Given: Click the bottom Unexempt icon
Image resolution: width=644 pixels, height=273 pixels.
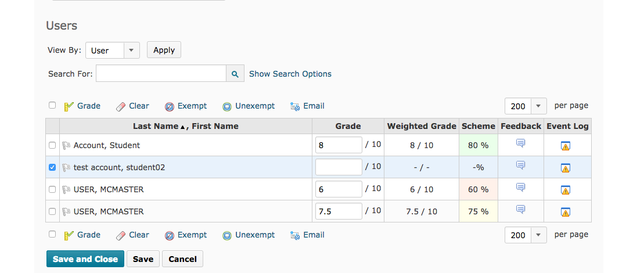Looking at the screenshot, I should pos(227,235).
